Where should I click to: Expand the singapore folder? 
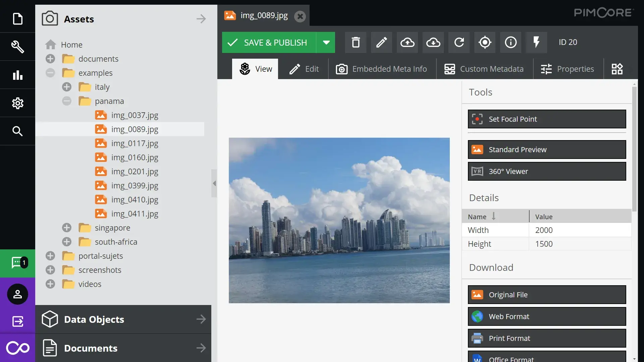pos(66,228)
